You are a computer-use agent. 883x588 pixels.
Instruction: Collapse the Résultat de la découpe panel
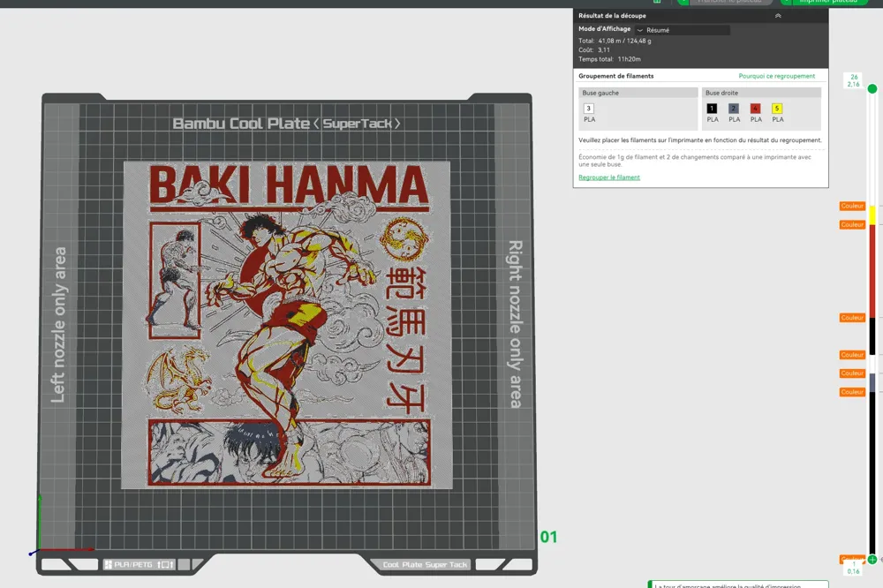[778, 16]
